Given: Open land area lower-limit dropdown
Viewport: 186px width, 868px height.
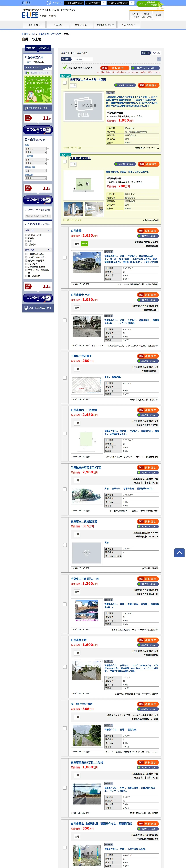Looking at the screenshot, I should coord(36,160).
